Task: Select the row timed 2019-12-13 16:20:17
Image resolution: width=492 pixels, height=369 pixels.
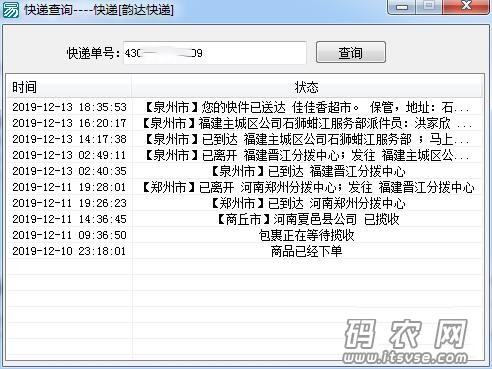Action: tap(244, 123)
